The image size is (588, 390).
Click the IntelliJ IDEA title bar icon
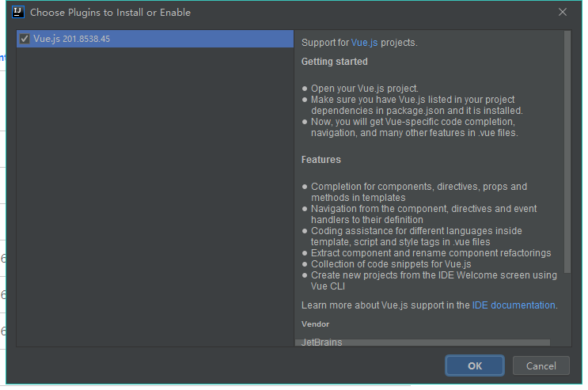click(18, 12)
